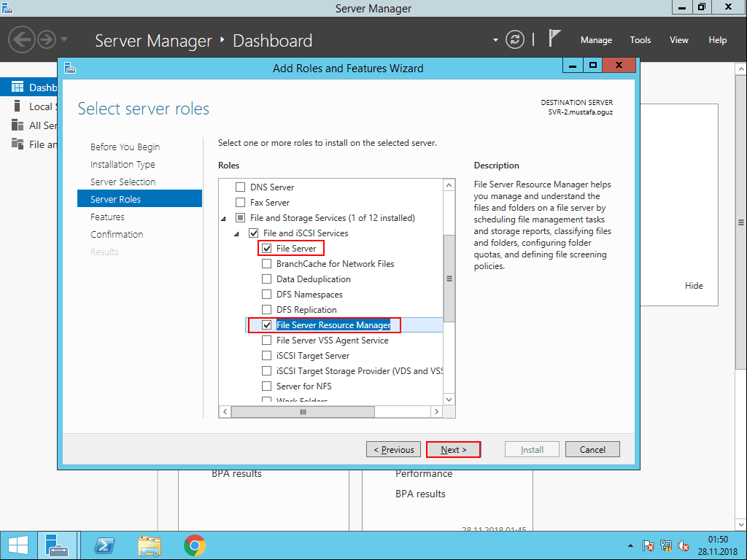Viewport: 747px width, 560px height.
Task: Refresh Server Manager using the refresh icon
Action: coord(514,40)
